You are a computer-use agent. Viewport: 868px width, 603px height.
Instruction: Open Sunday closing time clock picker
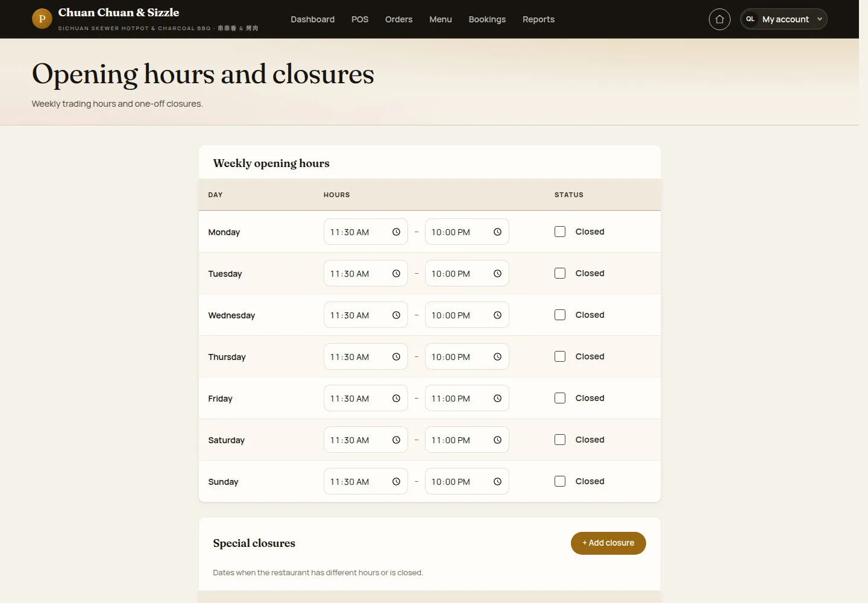(497, 482)
